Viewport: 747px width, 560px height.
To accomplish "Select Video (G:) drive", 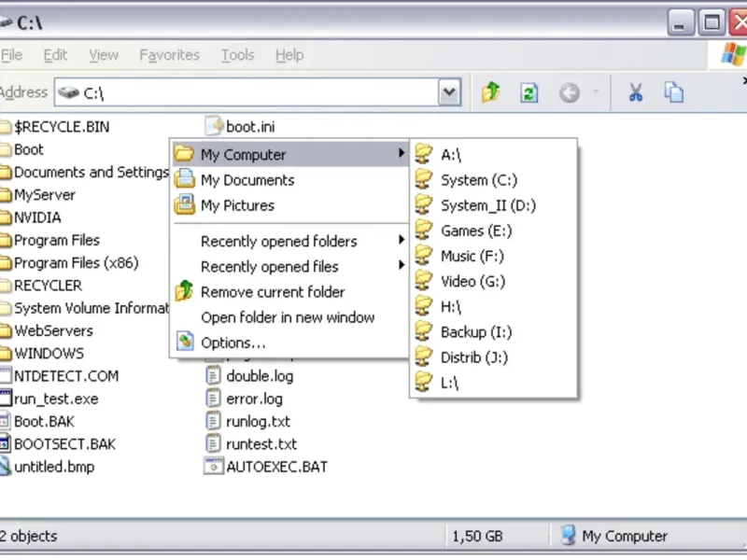I will tap(494, 281).
